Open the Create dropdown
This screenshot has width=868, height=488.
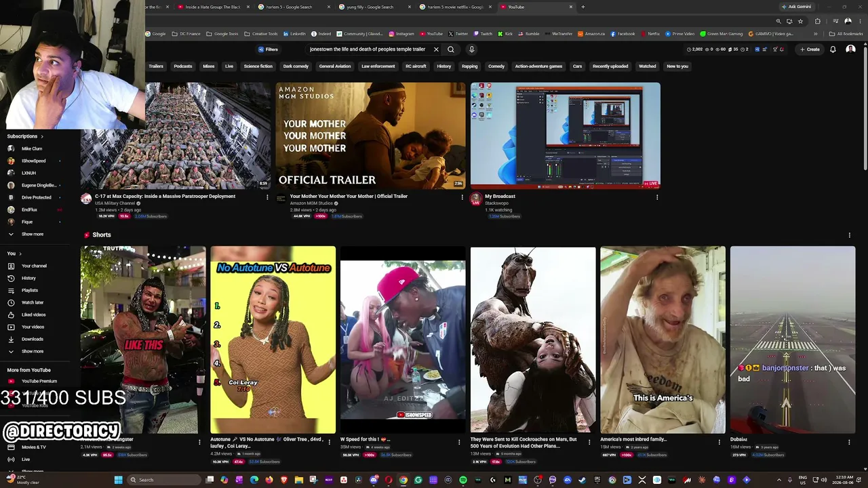pyautogui.click(x=810, y=49)
